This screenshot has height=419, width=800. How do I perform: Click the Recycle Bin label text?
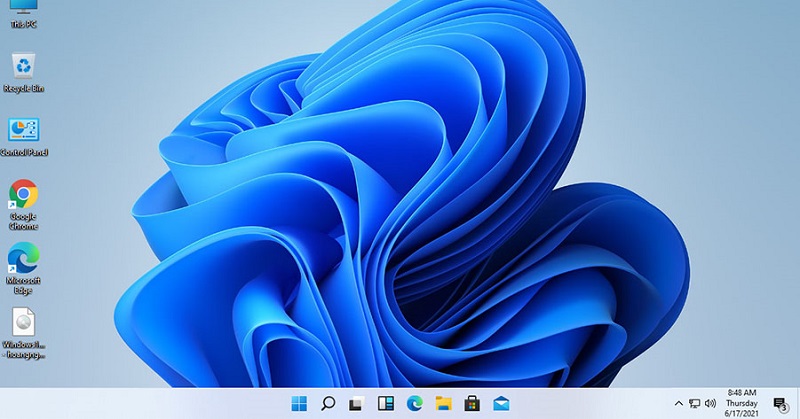click(x=23, y=89)
